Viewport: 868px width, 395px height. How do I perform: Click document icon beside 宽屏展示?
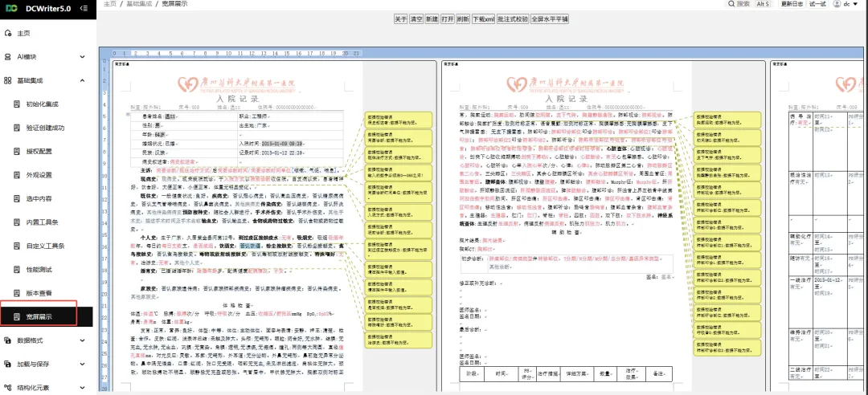17,316
